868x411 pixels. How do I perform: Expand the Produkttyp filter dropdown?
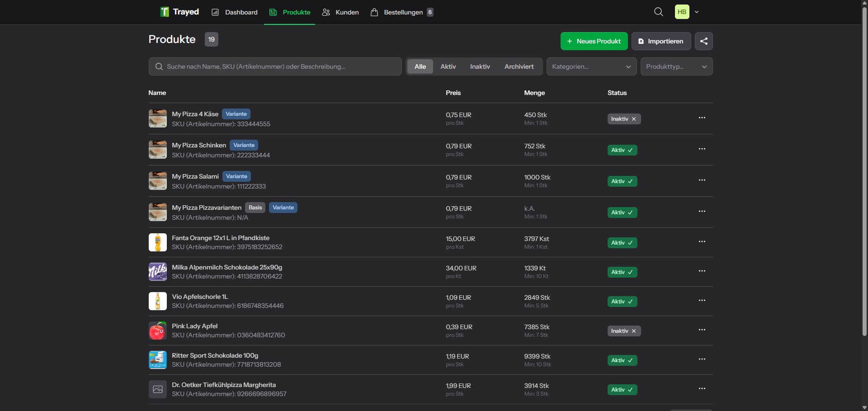(676, 66)
